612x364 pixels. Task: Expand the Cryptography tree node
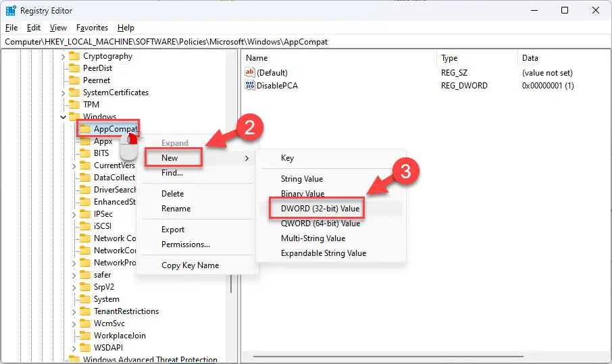pyautogui.click(x=63, y=56)
